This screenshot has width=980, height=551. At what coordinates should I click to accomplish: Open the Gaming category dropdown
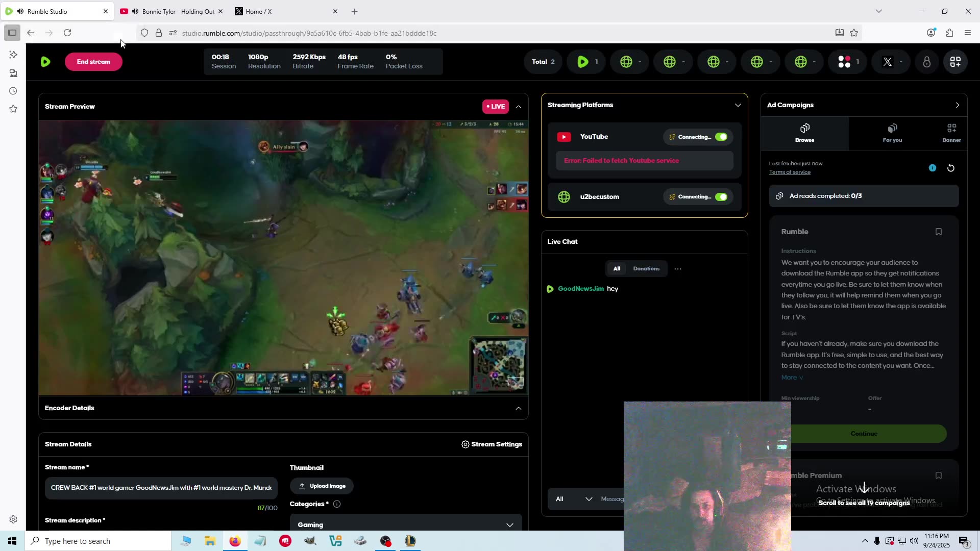(x=406, y=524)
